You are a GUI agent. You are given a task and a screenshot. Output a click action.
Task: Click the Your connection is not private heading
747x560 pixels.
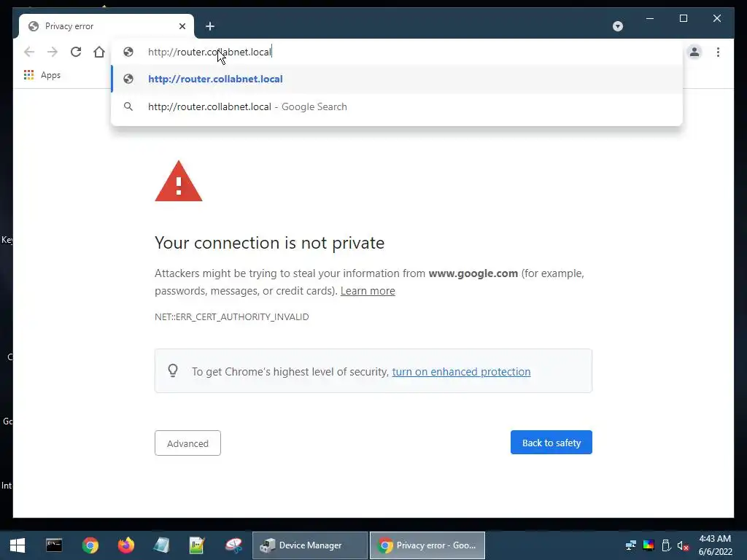[x=270, y=243]
